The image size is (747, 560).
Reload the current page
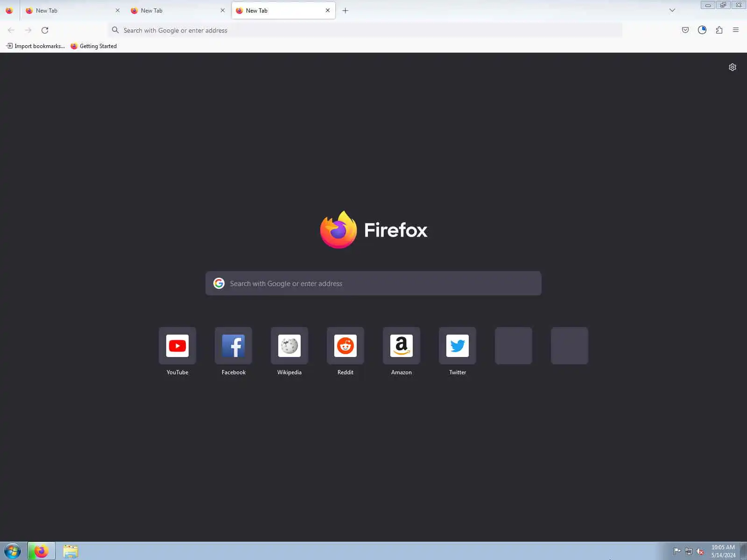pyautogui.click(x=45, y=30)
